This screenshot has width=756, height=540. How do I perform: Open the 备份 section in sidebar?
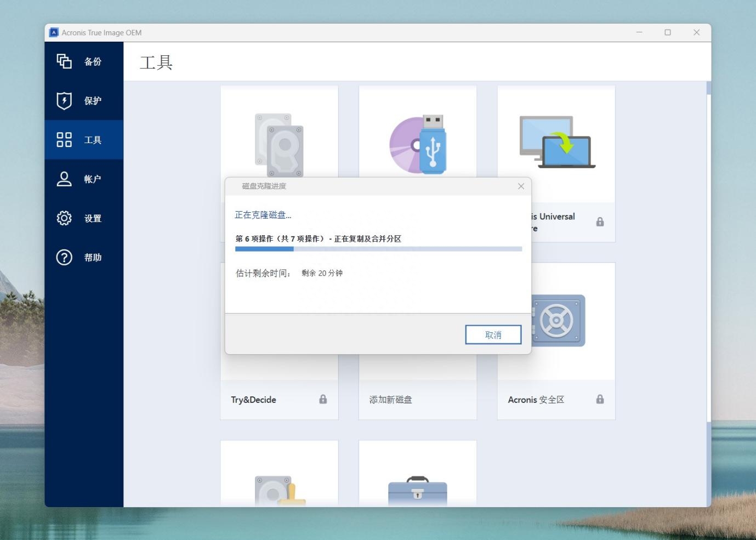[84, 61]
